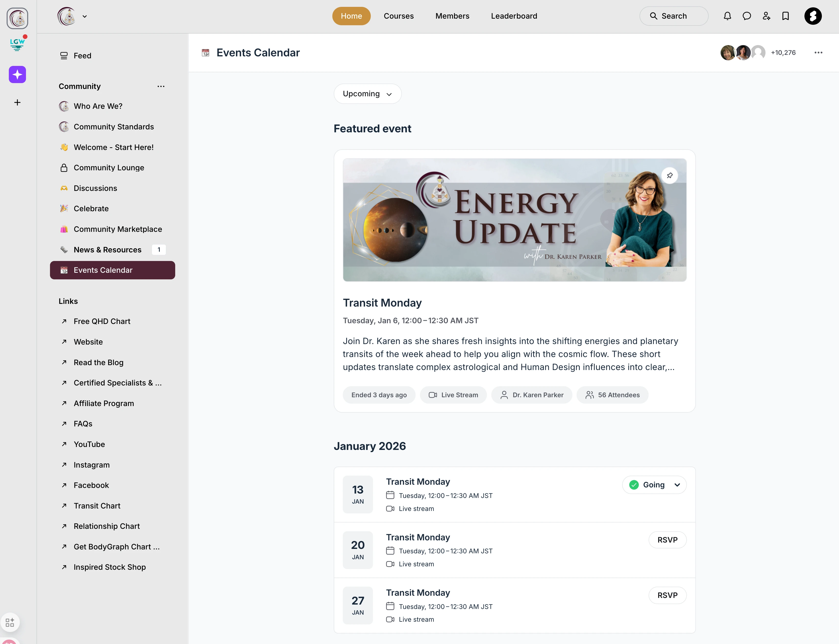Click the widget grid icon at bottom left
839x644 pixels.
[x=10, y=622]
